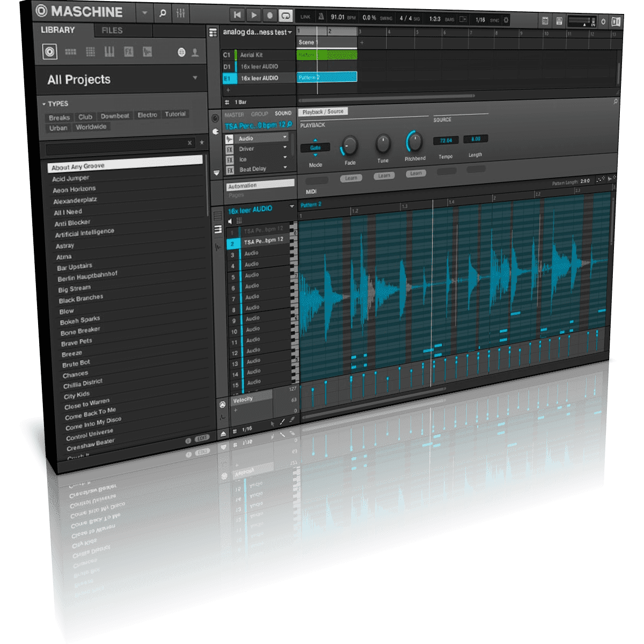
Task: Switch to the SOUND tab
Action: click(283, 113)
